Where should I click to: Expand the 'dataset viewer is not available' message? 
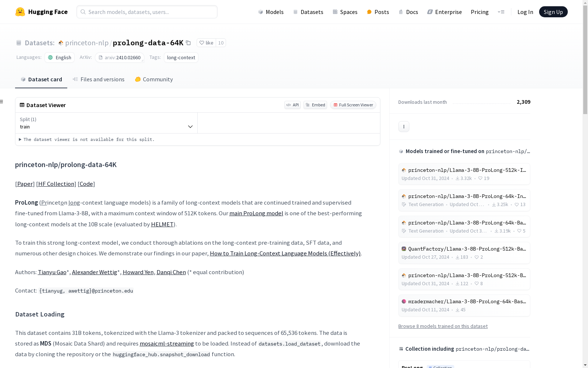pos(87,139)
